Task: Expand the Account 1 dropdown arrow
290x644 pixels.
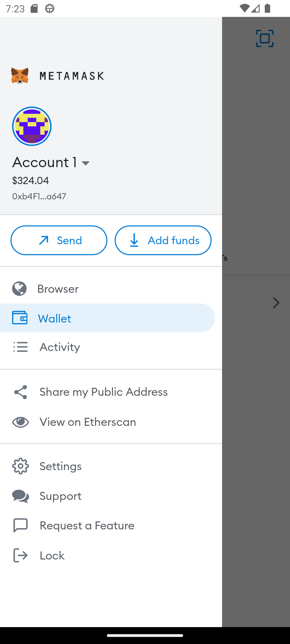Action: coord(86,163)
